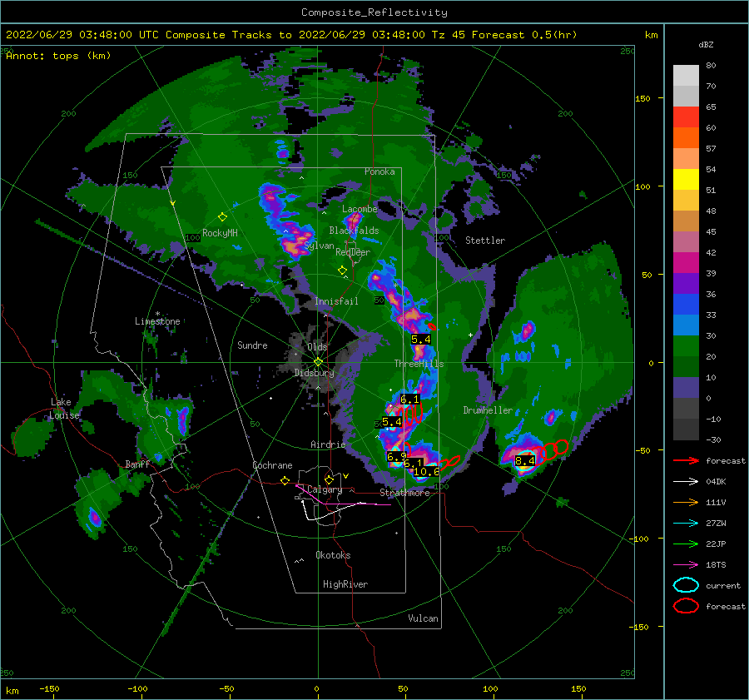The height and width of the screenshot is (700, 749).
Task: Click the HighRiver city label
Action: [x=345, y=584]
